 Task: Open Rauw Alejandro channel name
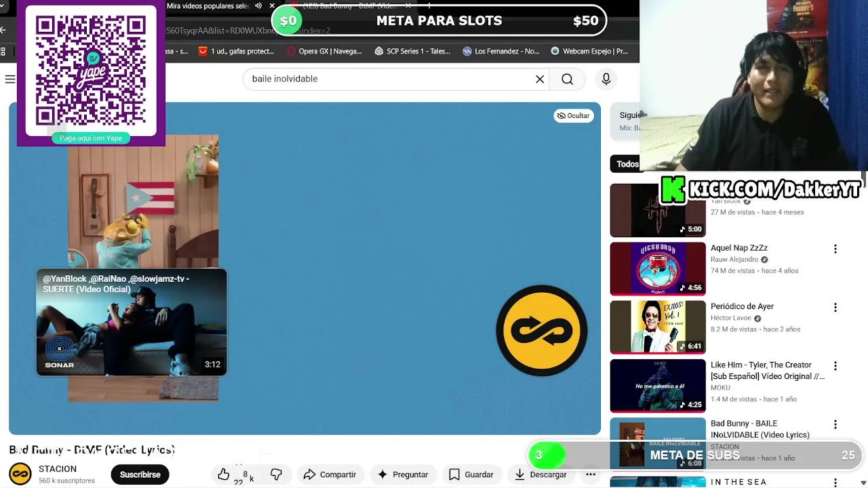coord(734,260)
